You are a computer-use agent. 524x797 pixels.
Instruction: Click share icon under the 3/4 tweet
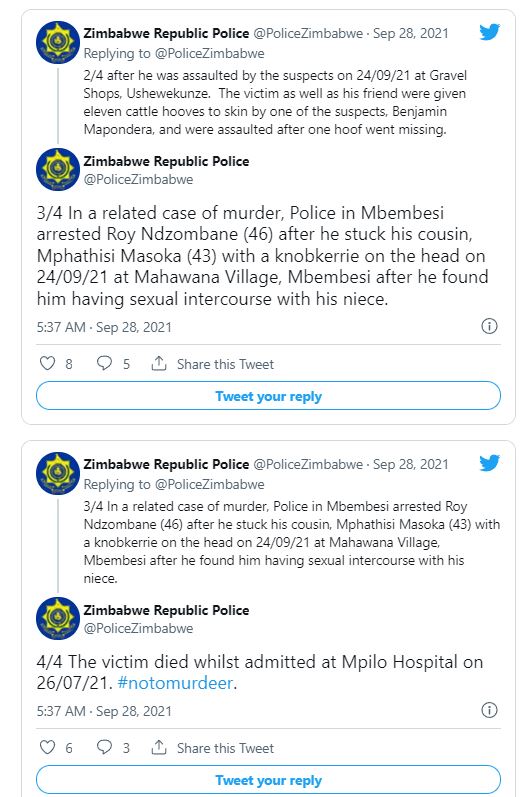click(159, 363)
